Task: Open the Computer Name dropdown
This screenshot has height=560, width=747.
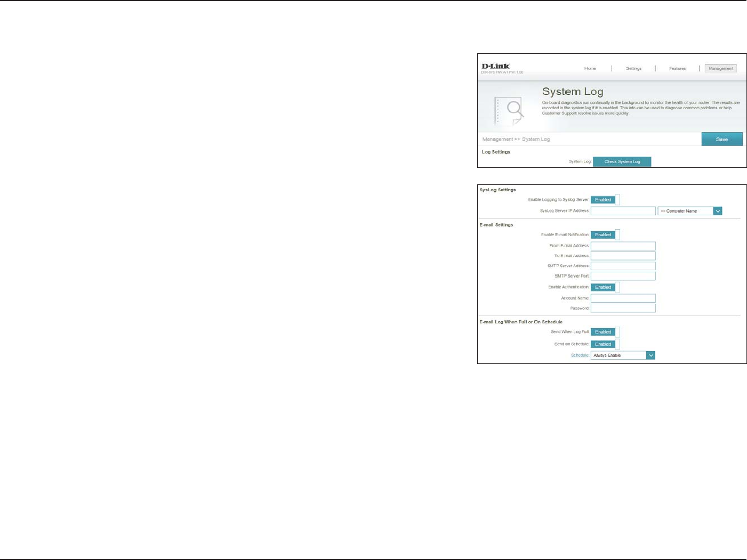Action: click(x=690, y=211)
